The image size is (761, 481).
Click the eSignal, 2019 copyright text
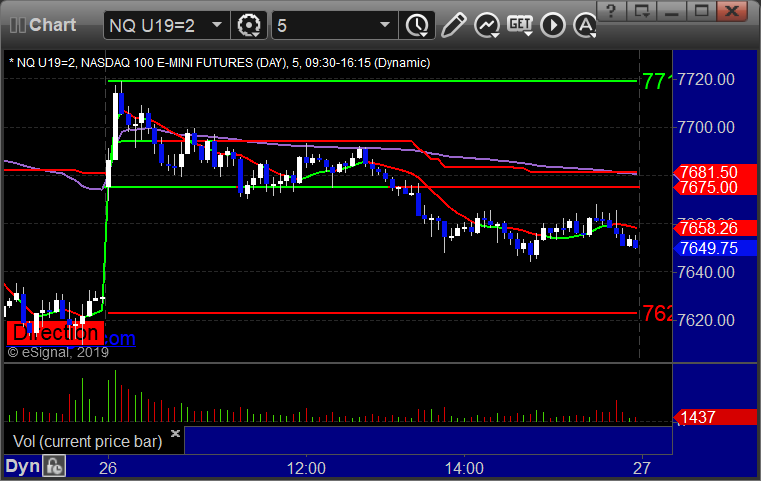click(58, 352)
